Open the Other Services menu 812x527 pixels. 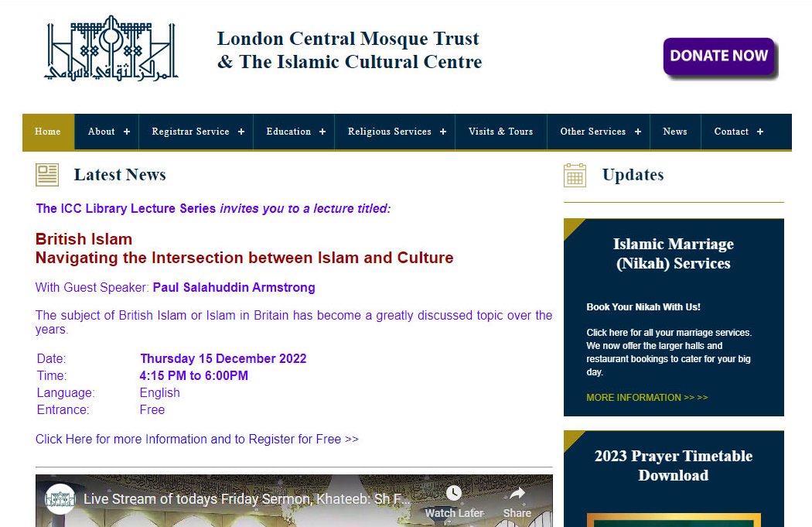pos(593,132)
